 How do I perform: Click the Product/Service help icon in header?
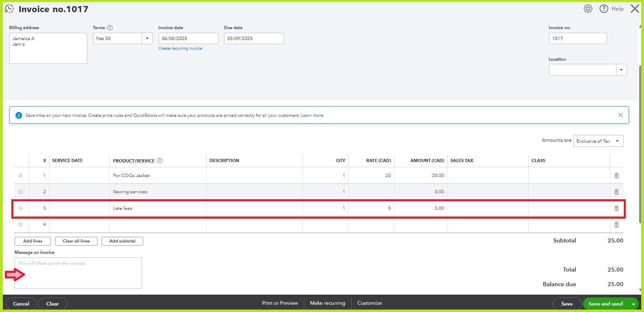click(160, 161)
